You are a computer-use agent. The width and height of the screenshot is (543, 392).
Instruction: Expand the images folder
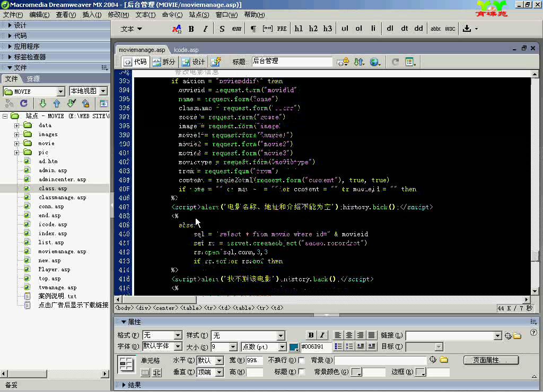16,135
